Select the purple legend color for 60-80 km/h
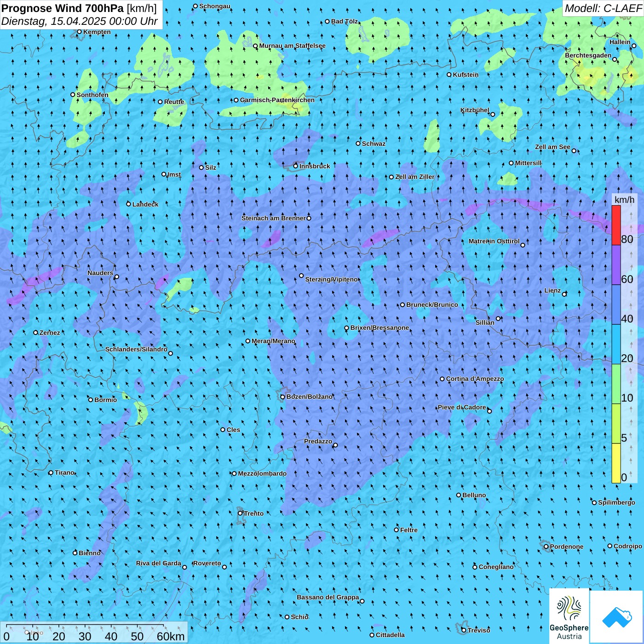The height and width of the screenshot is (644, 644). coord(616,265)
